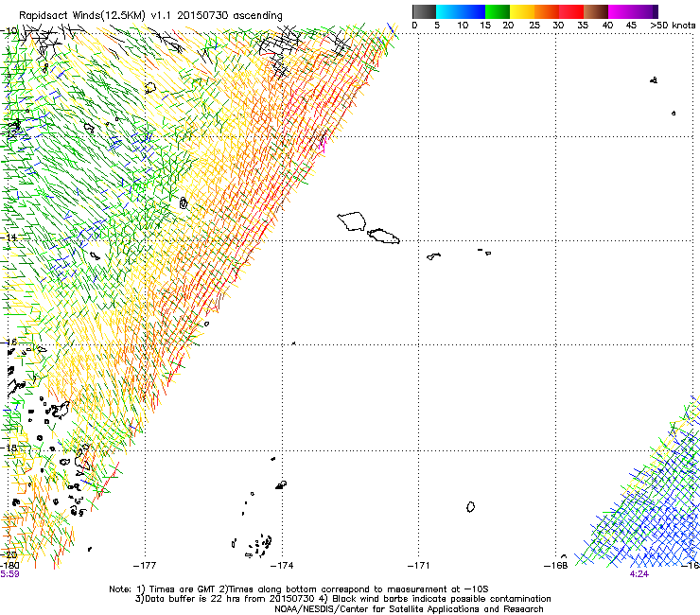The height and width of the screenshot is (615, 700).
Task: Click the -177 longitude axis label
Action: pyautogui.click(x=145, y=566)
